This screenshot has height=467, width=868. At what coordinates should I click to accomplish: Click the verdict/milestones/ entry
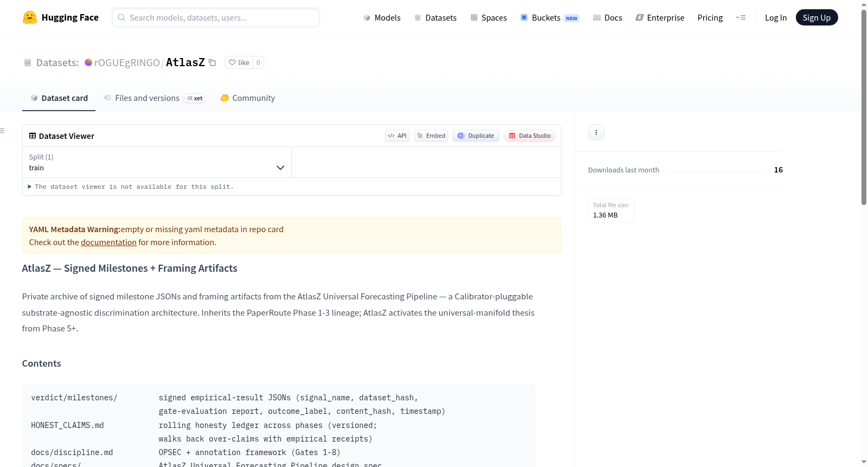74,398
